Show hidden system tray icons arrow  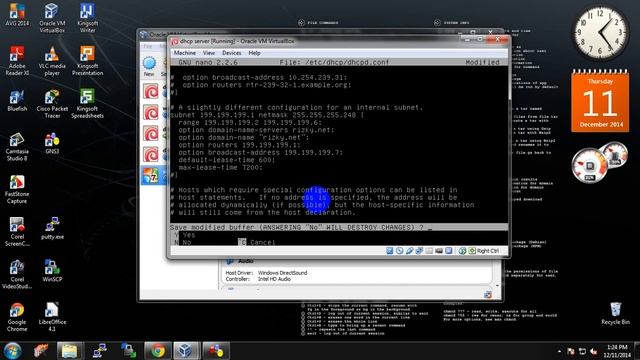[559, 351]
